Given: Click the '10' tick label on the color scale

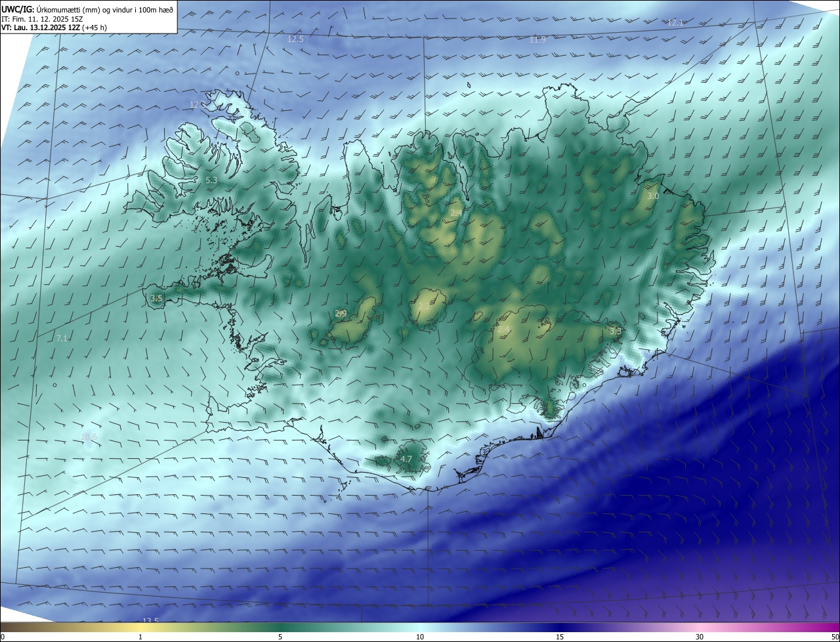Looking at the screenshot, I should (x=420, y=637).
